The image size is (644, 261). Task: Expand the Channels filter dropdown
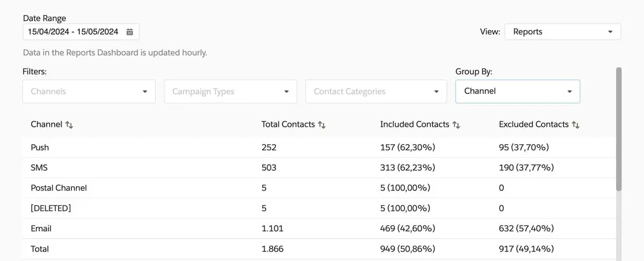(89, 91)
